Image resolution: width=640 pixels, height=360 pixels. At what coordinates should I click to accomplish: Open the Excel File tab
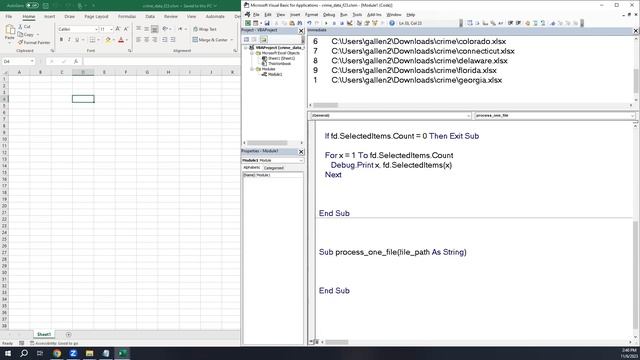click(x=9, y=17)
